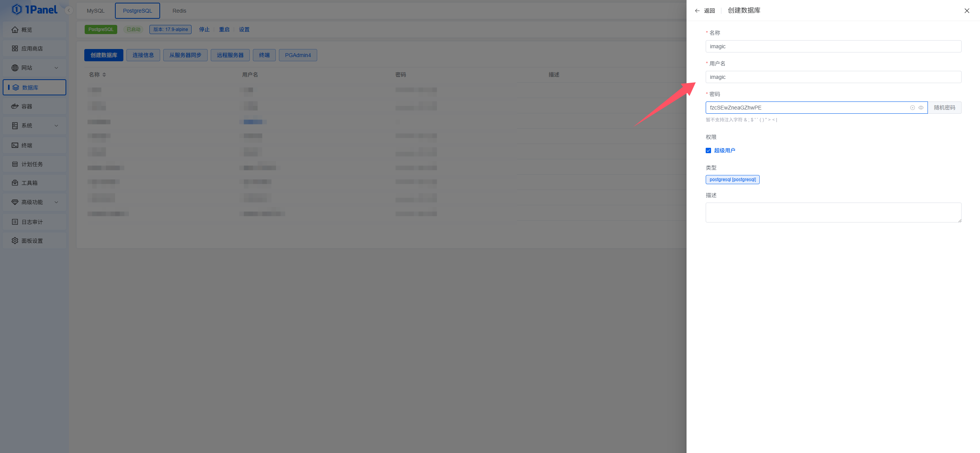
Task: Open the 计划任务 calendar icon
Action: 15,164
